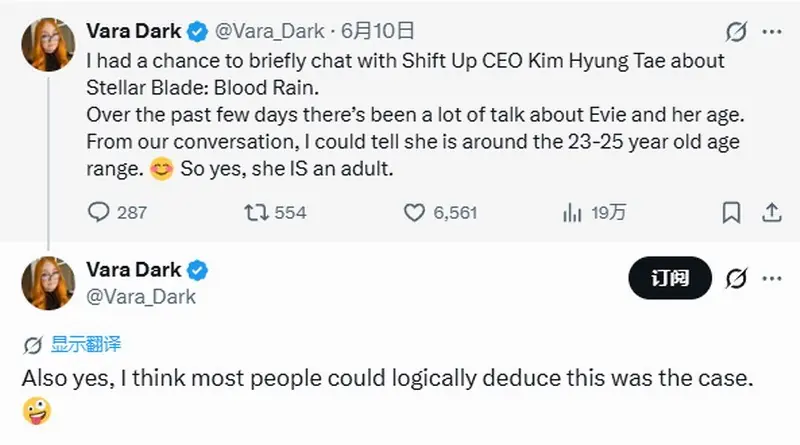This screenshot has width=800, height=445.
Task: Retweet the first tweet with 554 reposts
Action: click(x=275, y=212)
